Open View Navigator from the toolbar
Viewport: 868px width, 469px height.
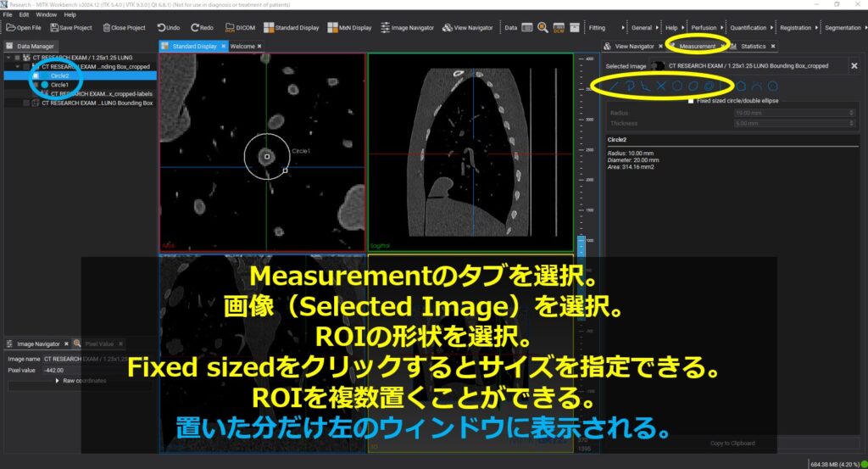point(467,27)
